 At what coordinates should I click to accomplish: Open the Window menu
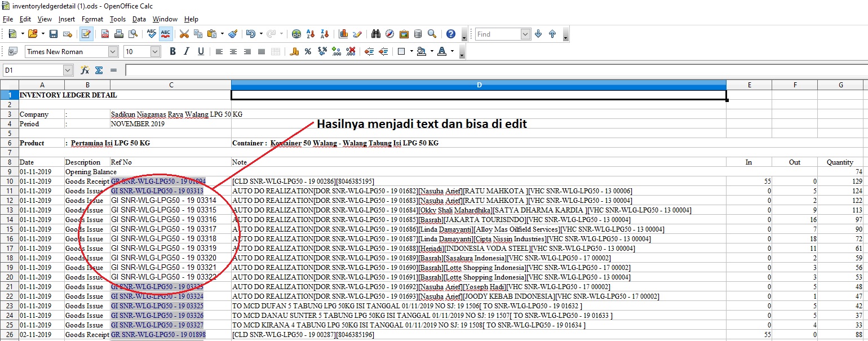coord(165,19)
